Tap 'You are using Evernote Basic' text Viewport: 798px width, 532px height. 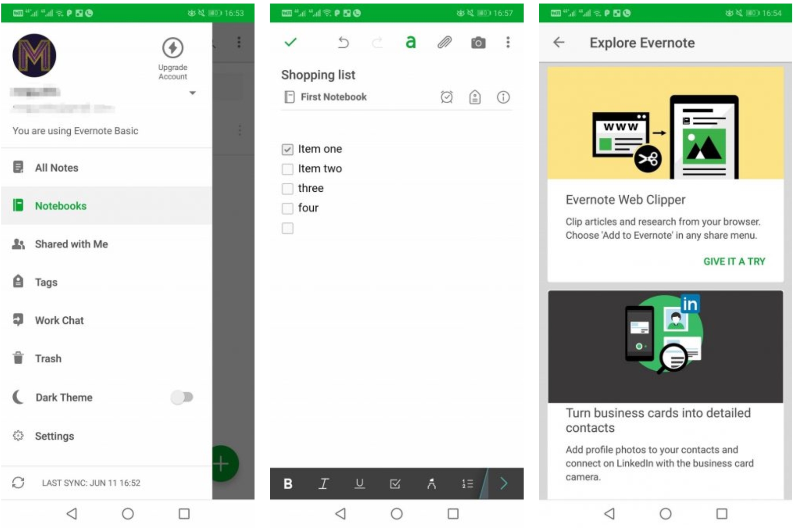[x=76, y=131]
